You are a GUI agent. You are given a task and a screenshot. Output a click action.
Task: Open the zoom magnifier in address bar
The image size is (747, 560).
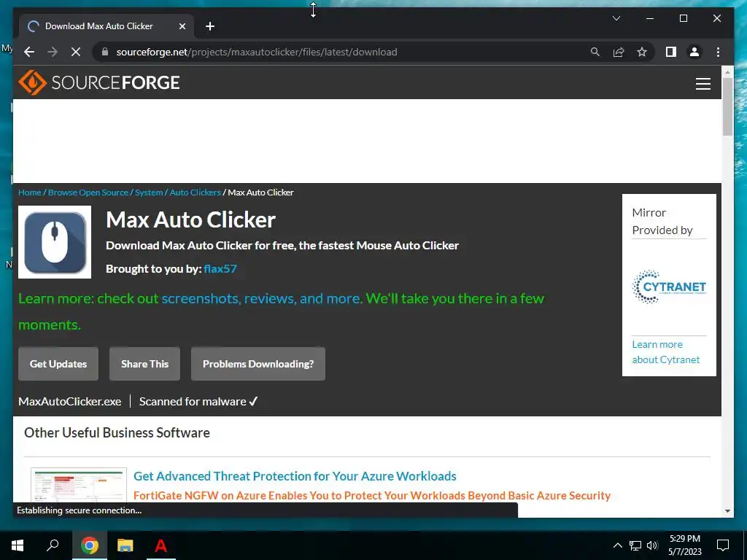click(595, 52)
